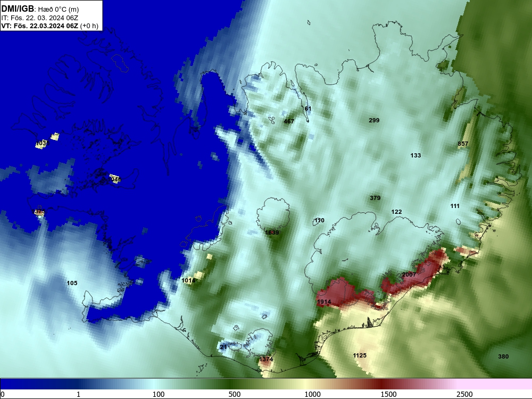Click the 380 value label over sea
The width and height of the screenshot is (532, 399).
(503, 356)
